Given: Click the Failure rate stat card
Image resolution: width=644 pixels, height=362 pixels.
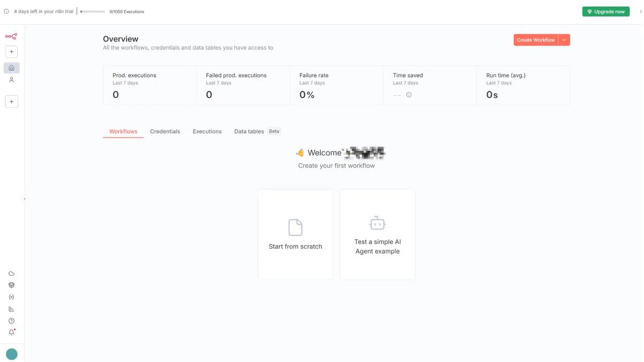Looking at the screenshot, I should click(x=336, y=85).
